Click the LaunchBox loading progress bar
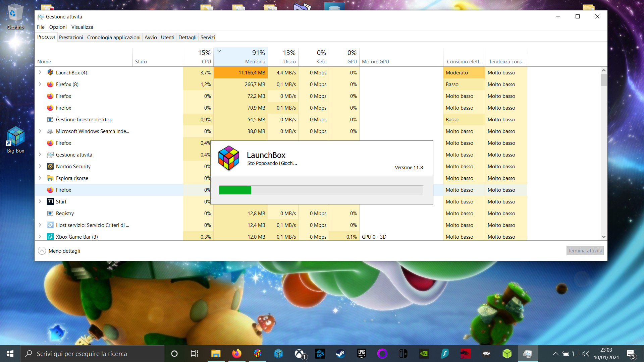 [x=321, y=190]
